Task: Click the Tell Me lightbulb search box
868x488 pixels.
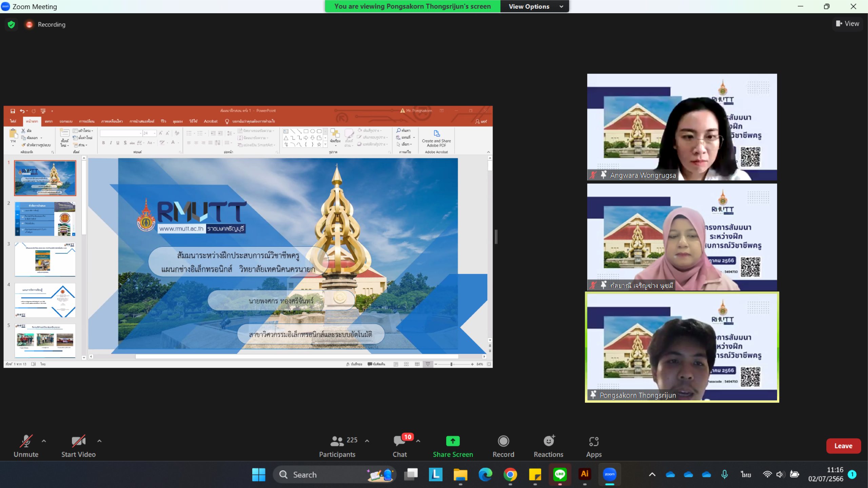Action: (250, 121)
